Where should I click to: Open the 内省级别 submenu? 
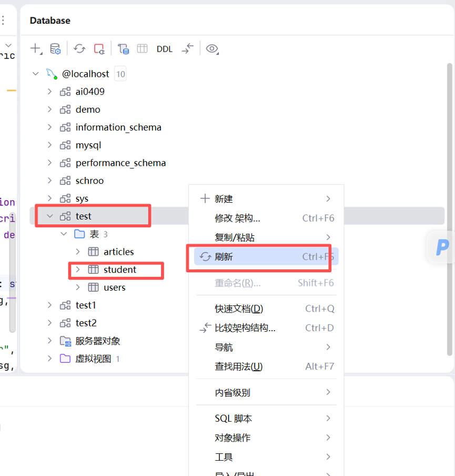click(266, 392)
